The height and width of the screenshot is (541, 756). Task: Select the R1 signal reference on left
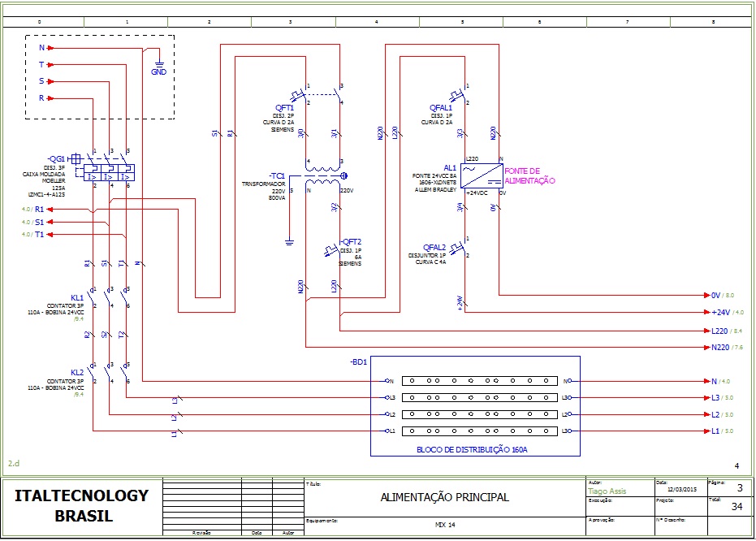pyautogui.click(x=39, y=210)
